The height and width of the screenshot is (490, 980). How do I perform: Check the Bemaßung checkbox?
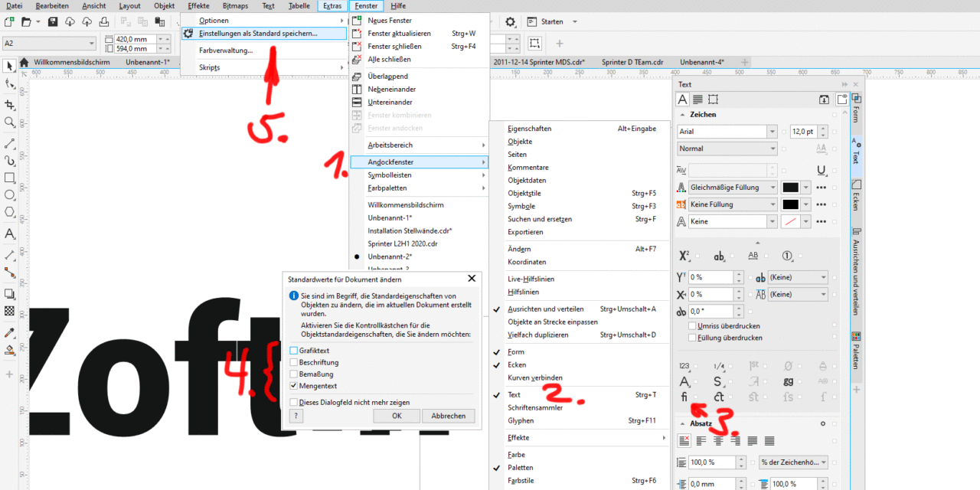(x=294, y=374)
